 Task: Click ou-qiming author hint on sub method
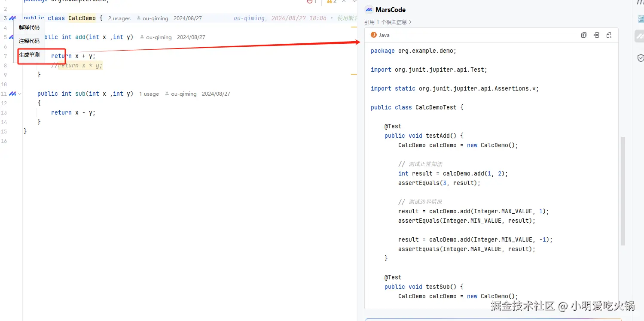181,94
